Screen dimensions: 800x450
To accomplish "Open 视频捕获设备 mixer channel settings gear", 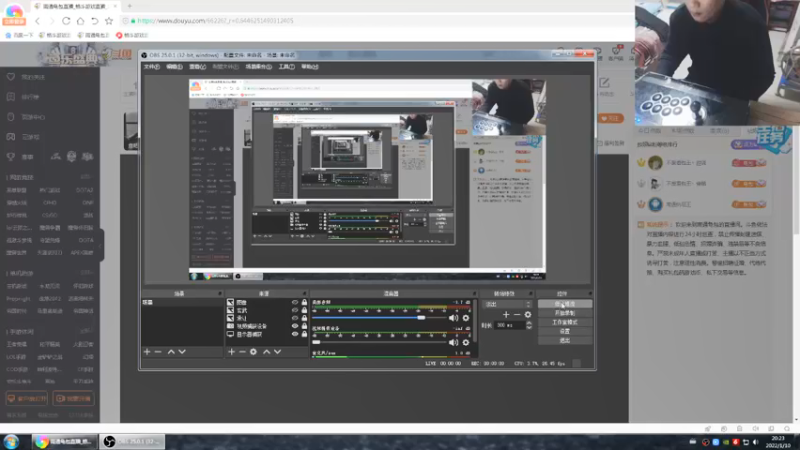I will (466, 342).
